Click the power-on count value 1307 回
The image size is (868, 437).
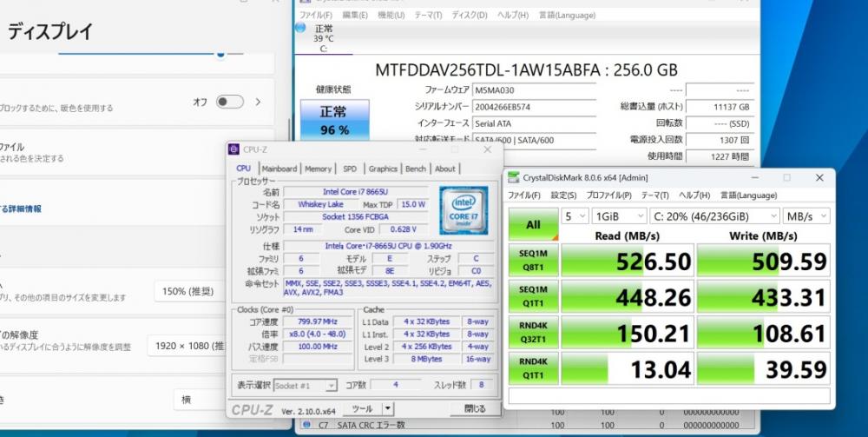(720, 140)
